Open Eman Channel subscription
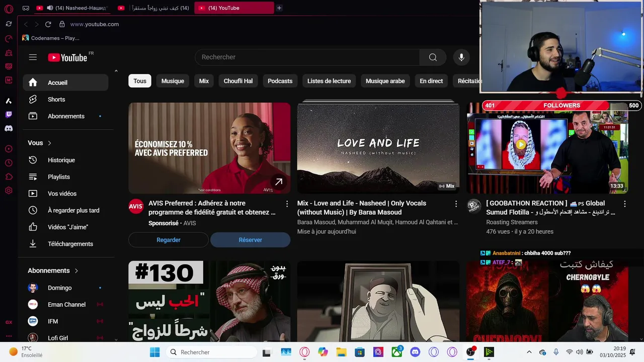Image resolution: width=644 pixels, height=362 pixels. 65,305
